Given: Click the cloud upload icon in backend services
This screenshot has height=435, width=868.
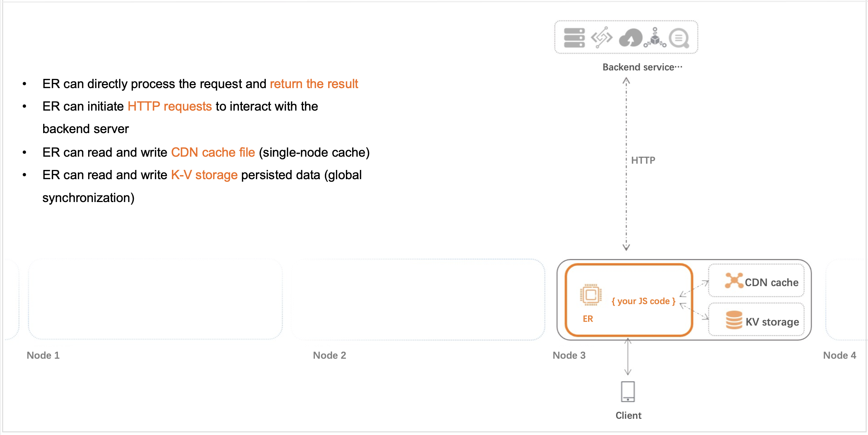Looking at the screenshot, I should [630, 38].
